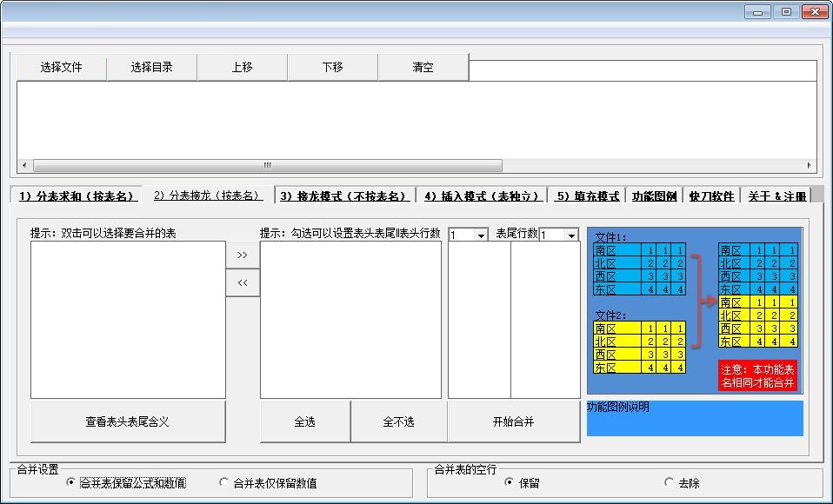This screenshot has height=504, width=833.
Task: Click the 清空 button
Action: coord(423,68)
